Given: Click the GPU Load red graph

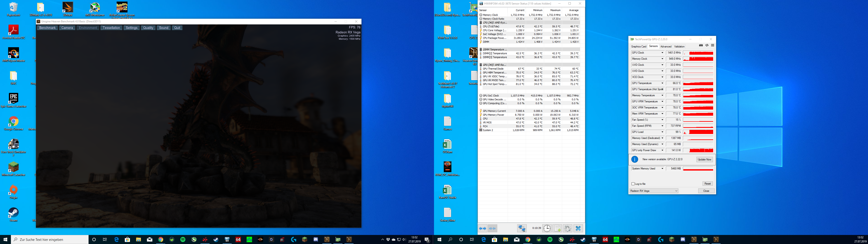Looking at the screenshot, I should tap(698, 132).
